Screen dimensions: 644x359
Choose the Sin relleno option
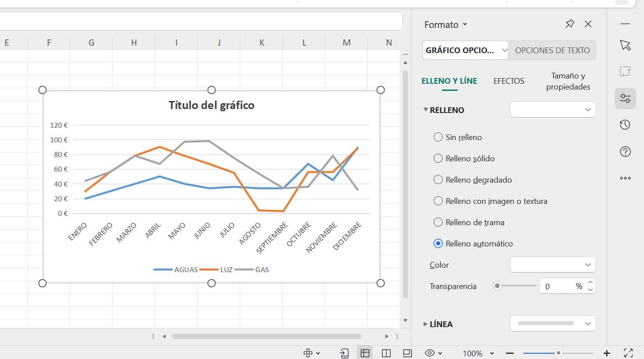[x=438, y=137]
